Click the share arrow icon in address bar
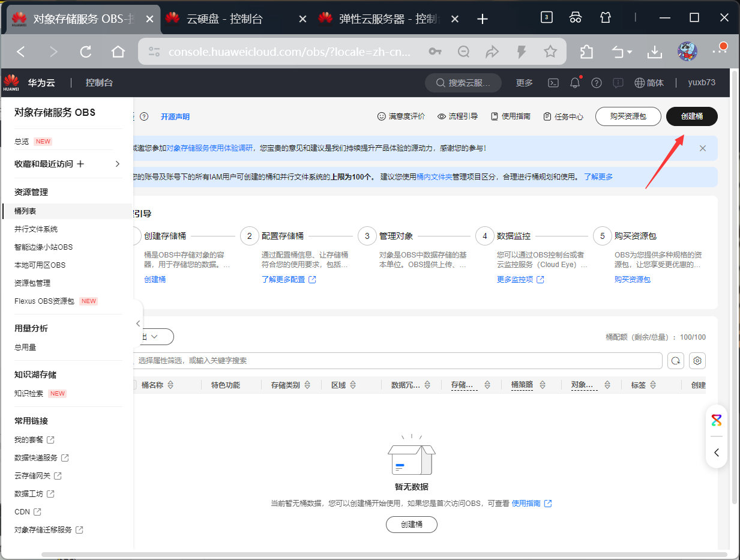Screen dimensions: 740x560 click(x=493, y=52)
